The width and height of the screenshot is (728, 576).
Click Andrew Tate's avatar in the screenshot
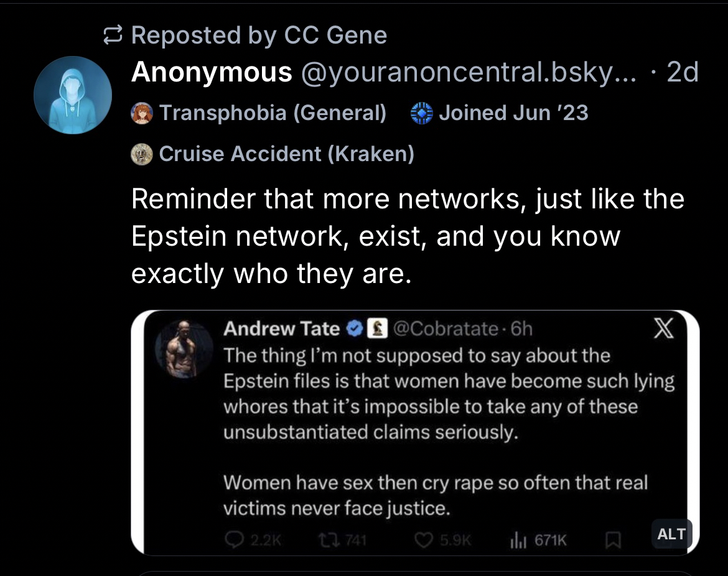coord(181,350)
